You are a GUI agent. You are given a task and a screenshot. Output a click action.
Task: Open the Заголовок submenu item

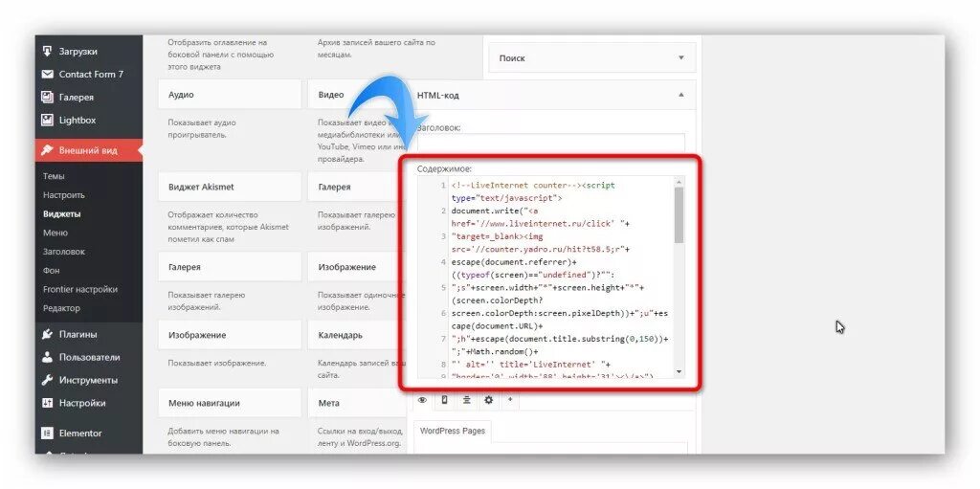(64, 252)
